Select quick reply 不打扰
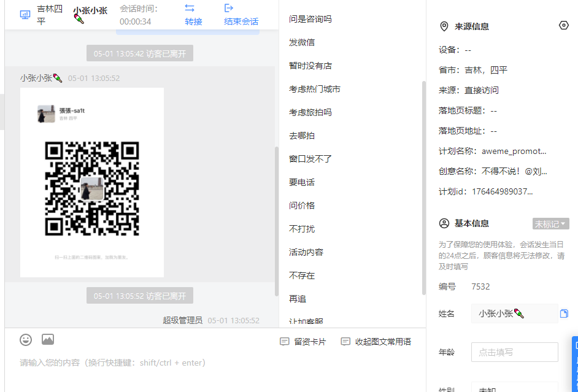The width and height of the screenshot is (578, 392). 302,229
